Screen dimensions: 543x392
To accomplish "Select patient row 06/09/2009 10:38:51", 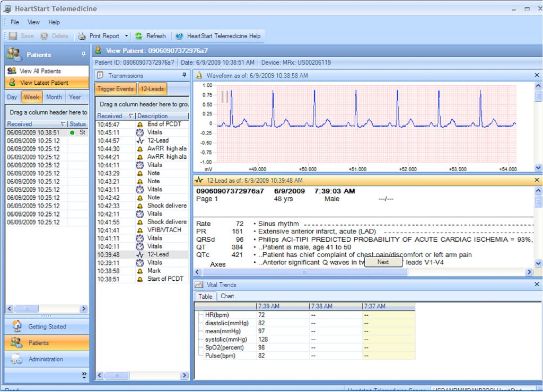I will [47, 132].
